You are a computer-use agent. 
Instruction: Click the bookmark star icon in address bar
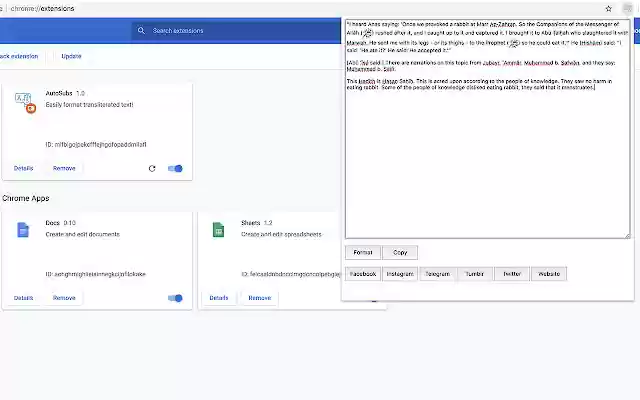point(608,9)
